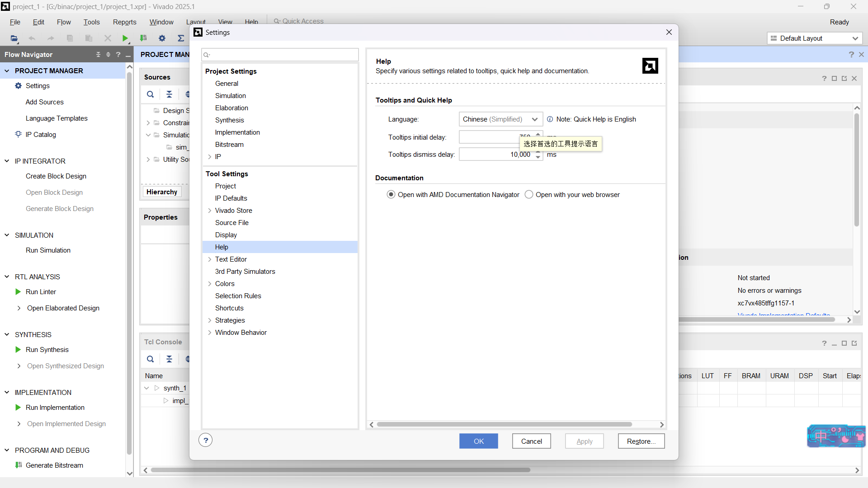Click the green Run toolbar icon

(125, 38)
